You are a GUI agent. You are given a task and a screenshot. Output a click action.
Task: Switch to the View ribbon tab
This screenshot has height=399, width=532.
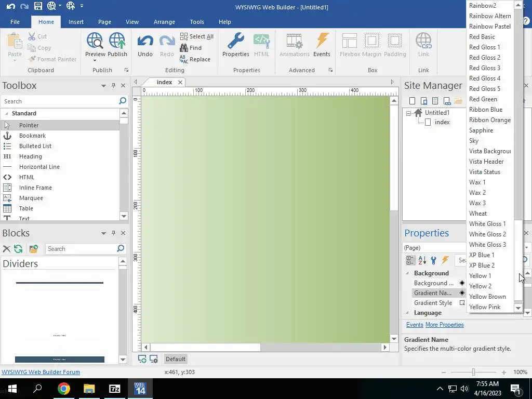pyautogui.click(x=132, y=22)
